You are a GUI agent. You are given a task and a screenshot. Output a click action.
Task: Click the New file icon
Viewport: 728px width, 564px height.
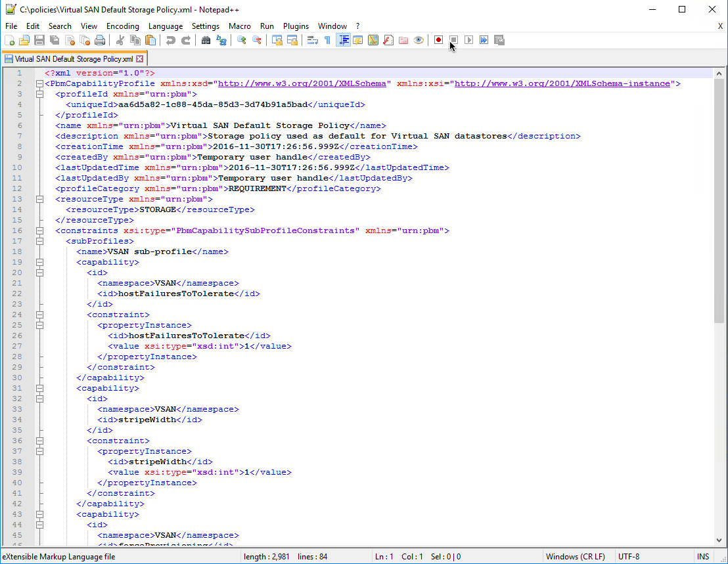[10, 40]
